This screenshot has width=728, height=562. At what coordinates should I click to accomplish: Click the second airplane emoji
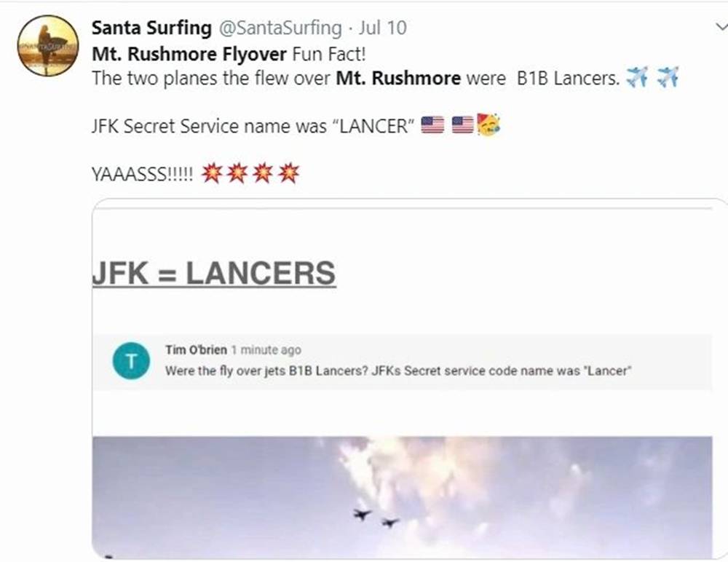tap(668, 77)
